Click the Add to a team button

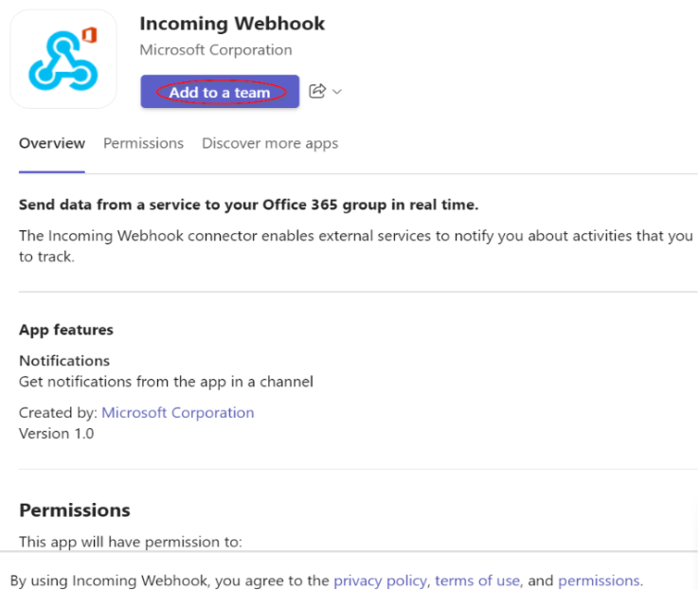click(220, 92)
